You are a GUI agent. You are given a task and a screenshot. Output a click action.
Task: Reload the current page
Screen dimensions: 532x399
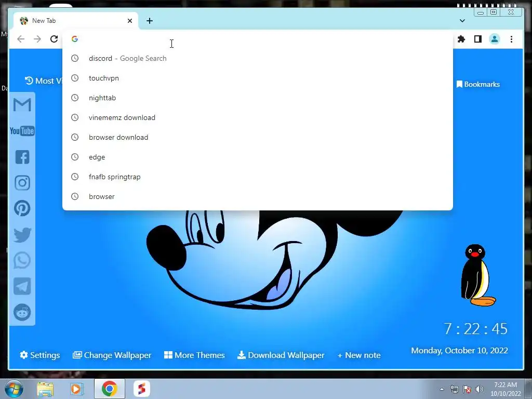click(x=54, y=39)
